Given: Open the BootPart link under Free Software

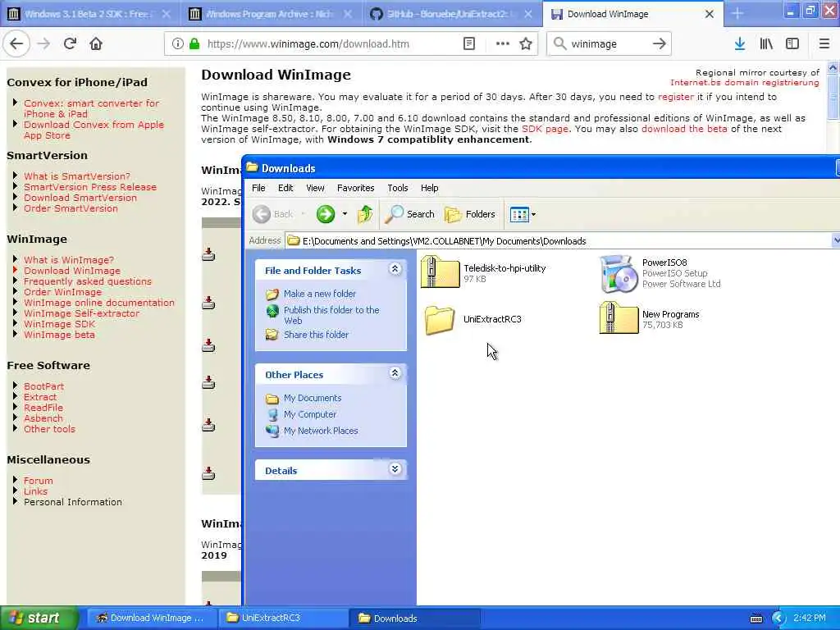Looking at the screenshot, I should click(43, 386).
